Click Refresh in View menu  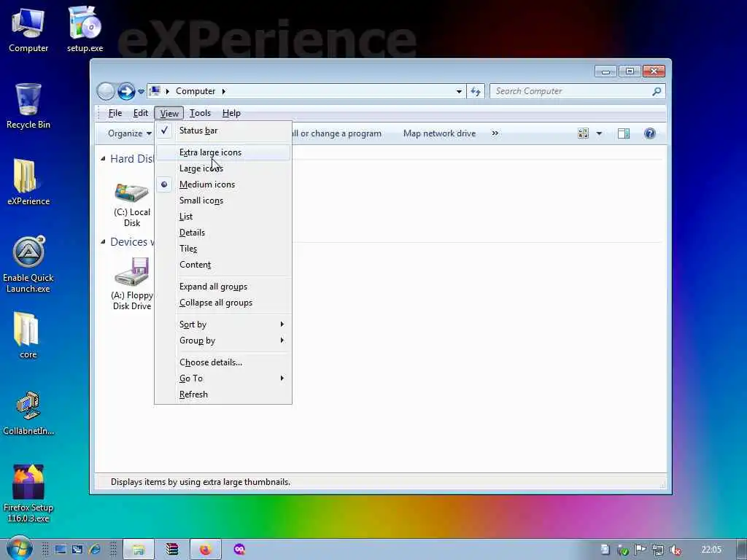pos(223,394)
